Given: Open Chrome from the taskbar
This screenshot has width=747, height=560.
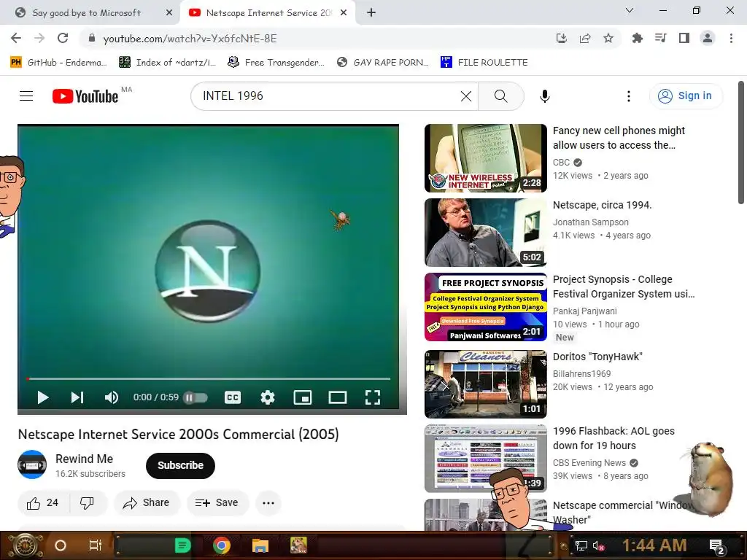Looking at the screenshot, I should (222, 545).
